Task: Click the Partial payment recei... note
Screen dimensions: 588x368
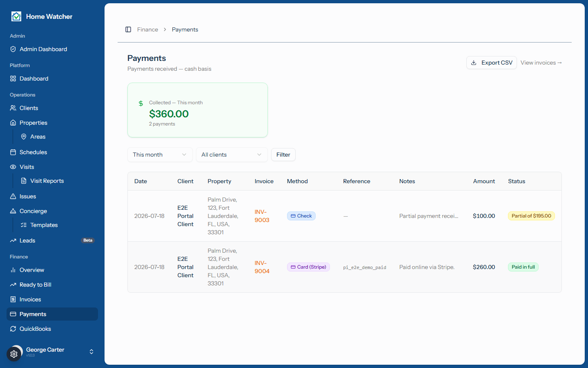Action: click(x=429, y=216)
